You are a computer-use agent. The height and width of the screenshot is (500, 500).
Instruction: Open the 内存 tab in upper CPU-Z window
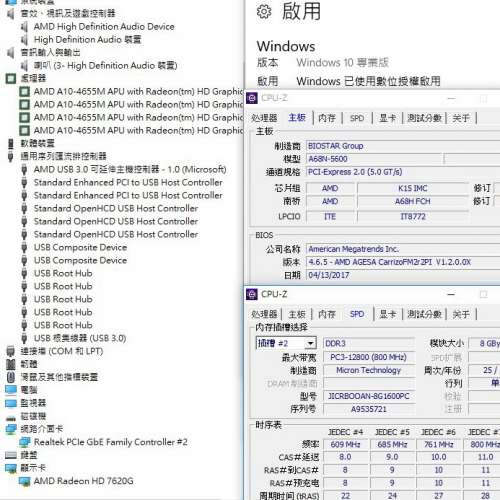(x=327, y=118)
